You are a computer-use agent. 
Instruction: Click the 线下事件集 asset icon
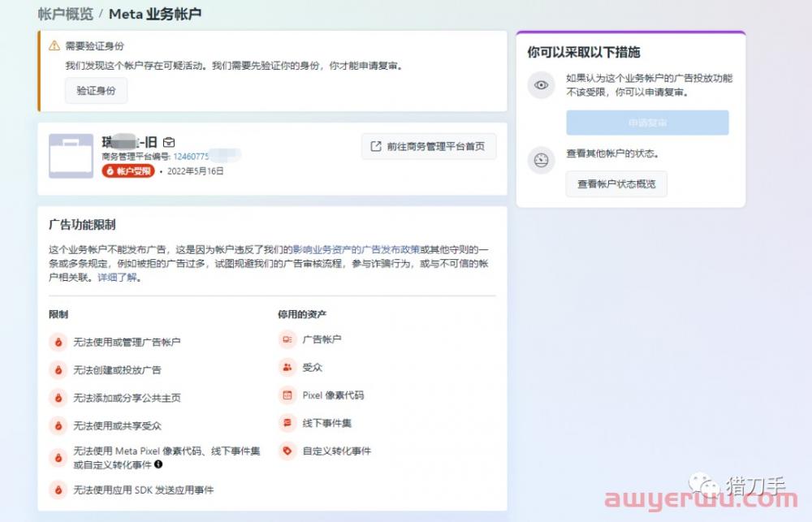287,424
